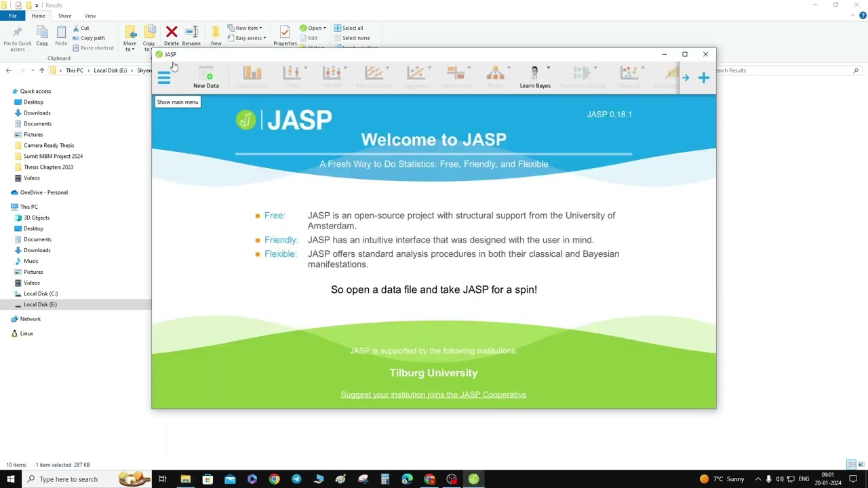Image resolution: width=868 pixels, height=488 pixels.
Task: Select Network in Explorer sidebar
Action: 30,319
